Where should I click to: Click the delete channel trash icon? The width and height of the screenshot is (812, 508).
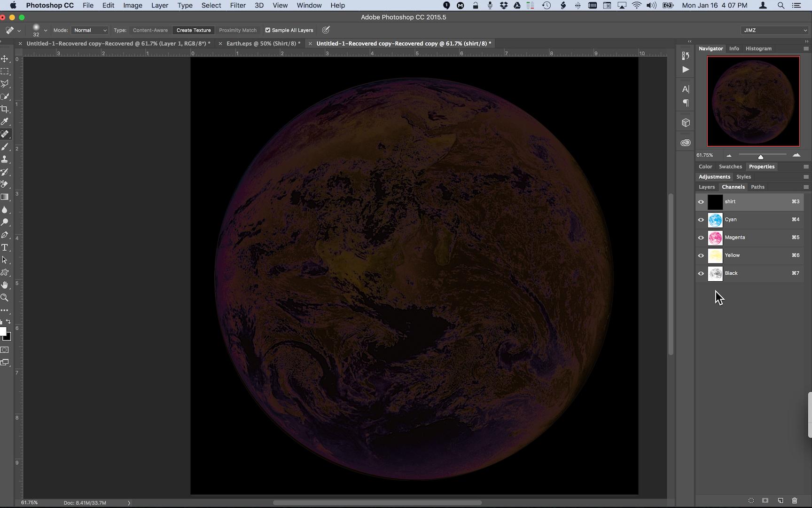pyautogui.click(x=795, y=500)
